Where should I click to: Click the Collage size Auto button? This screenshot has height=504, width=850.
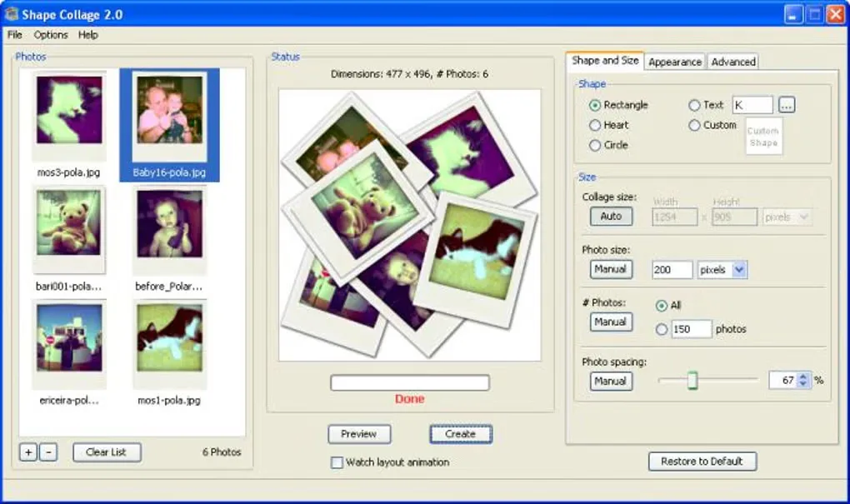611,217
